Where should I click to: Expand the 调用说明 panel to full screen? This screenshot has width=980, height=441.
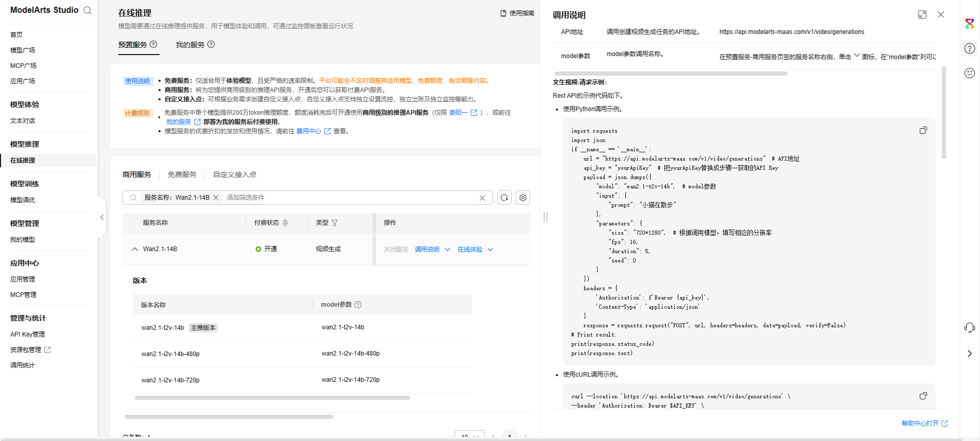coord(922,15)
